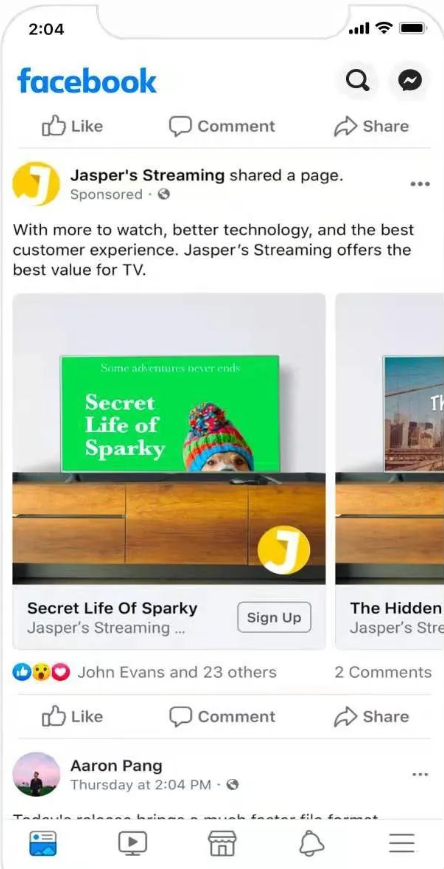Screen dimensions: 444x869
Task: View the 2 Comments link
Action: (382, 672)
